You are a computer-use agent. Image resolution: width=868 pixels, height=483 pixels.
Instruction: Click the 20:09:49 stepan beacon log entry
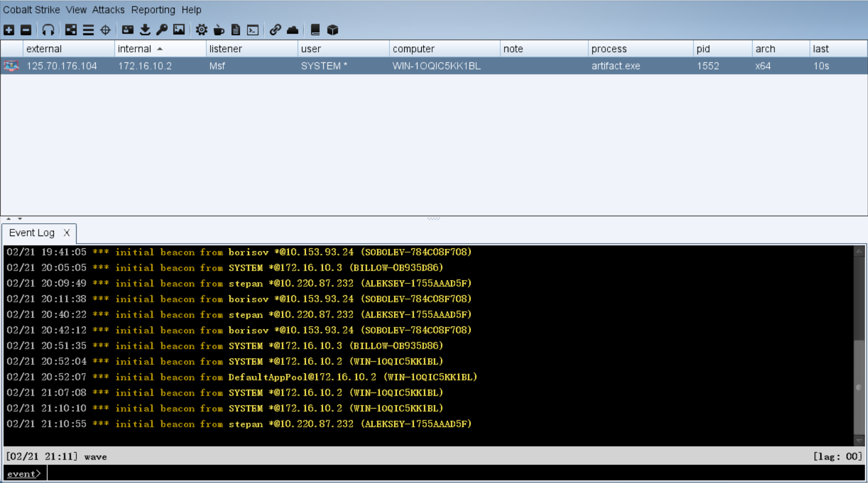click(239, 283)
